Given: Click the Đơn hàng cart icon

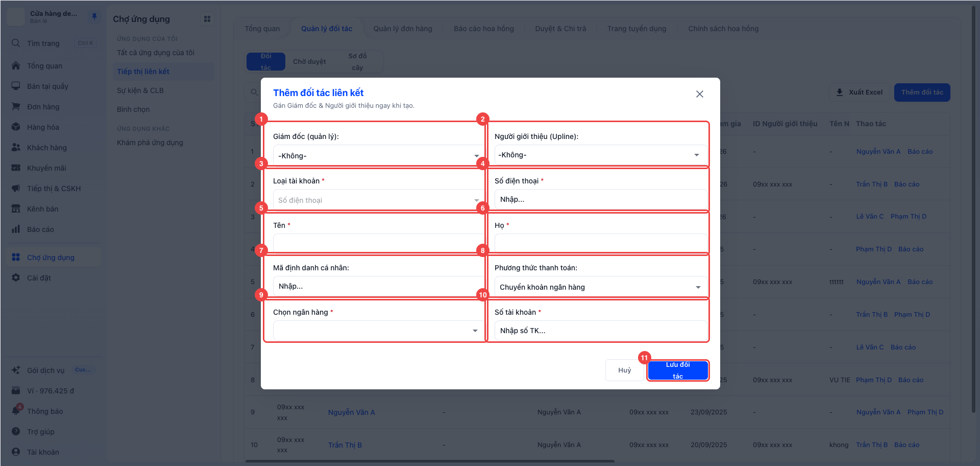Looking at the screenshot, I should tap(16, 106).
